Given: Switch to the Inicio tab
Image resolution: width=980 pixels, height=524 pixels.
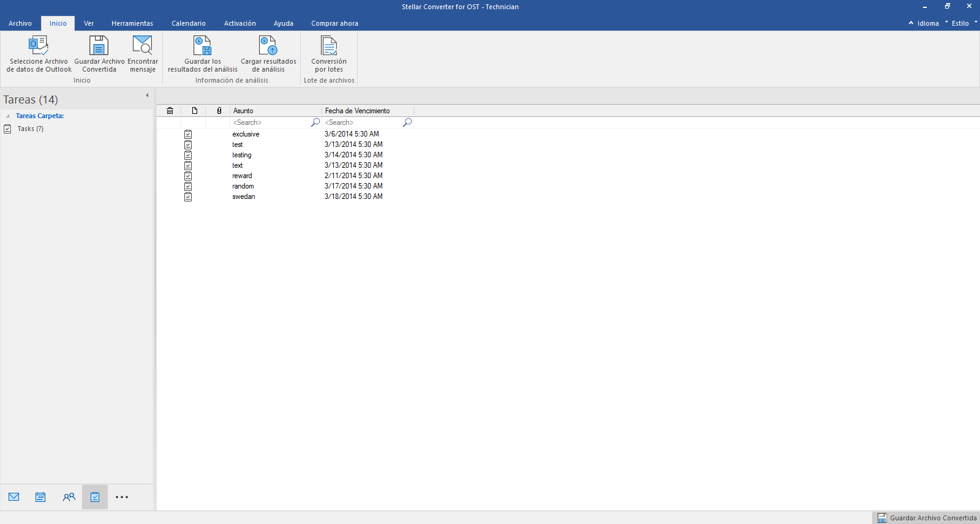Looking at the screenshot, I should point(58,23).
